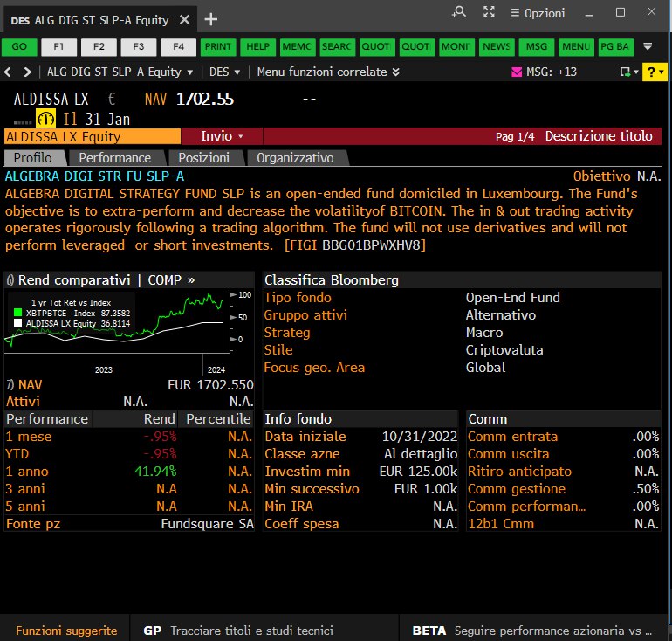Click the F2 key button

(99, 47)
